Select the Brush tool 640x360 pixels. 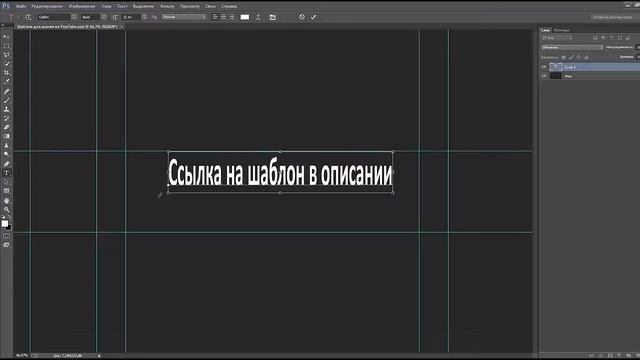(6, 100)
